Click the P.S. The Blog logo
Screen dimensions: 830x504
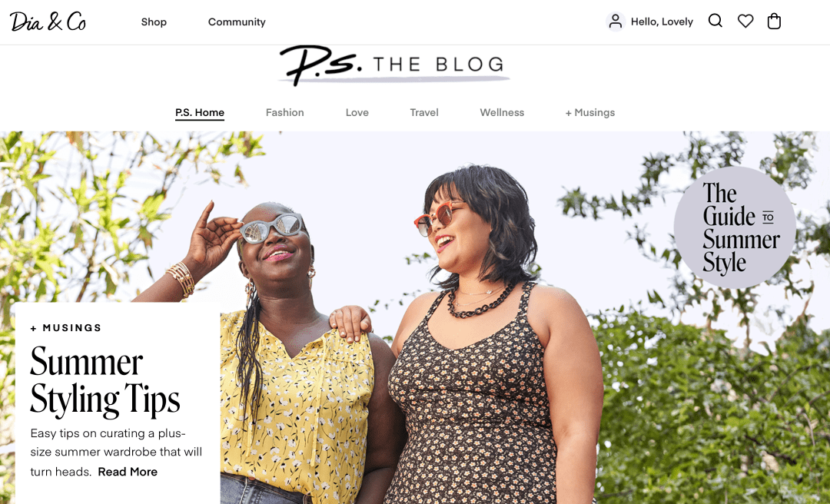click(394, 65)
